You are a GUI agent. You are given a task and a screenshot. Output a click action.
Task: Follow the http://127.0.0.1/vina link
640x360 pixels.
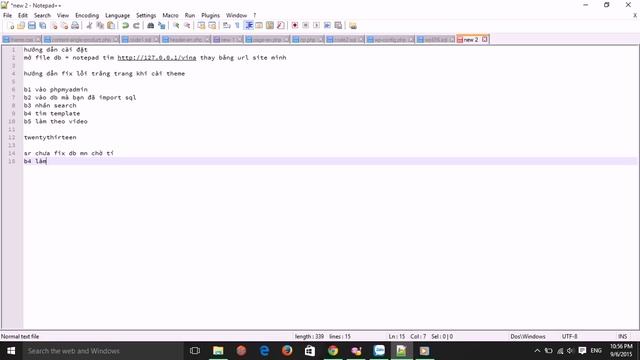157,58
